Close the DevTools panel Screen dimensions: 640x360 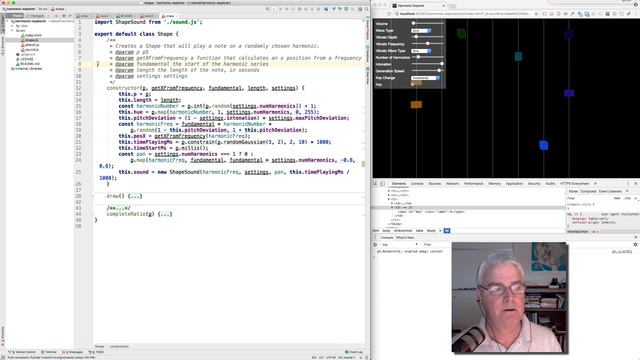point(636,184)
